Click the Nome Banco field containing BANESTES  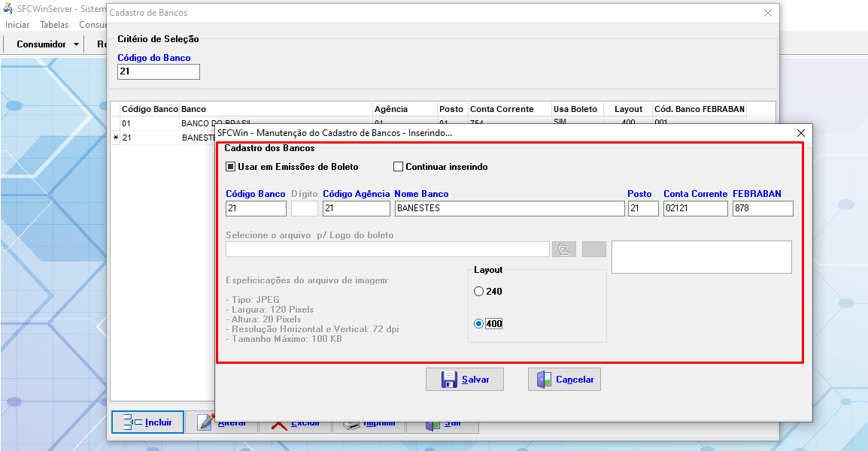pyautogui.click(x=509, y=209)
